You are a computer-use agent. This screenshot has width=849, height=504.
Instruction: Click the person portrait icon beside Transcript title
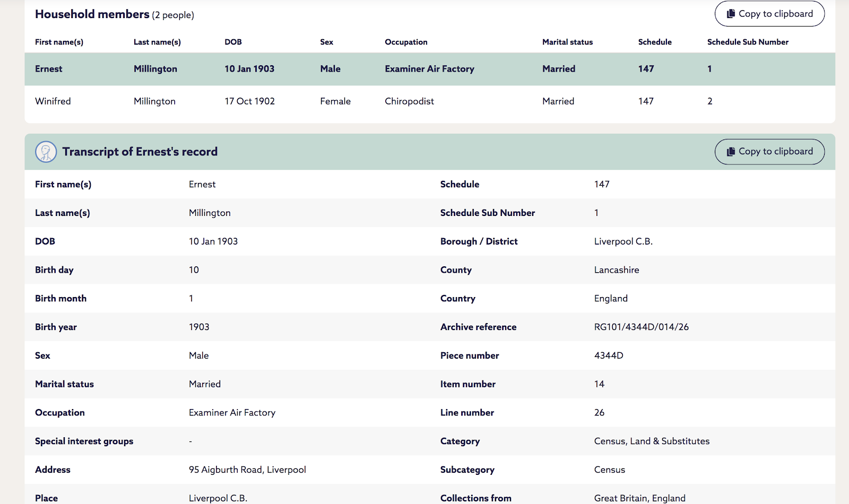click(46, 152)
